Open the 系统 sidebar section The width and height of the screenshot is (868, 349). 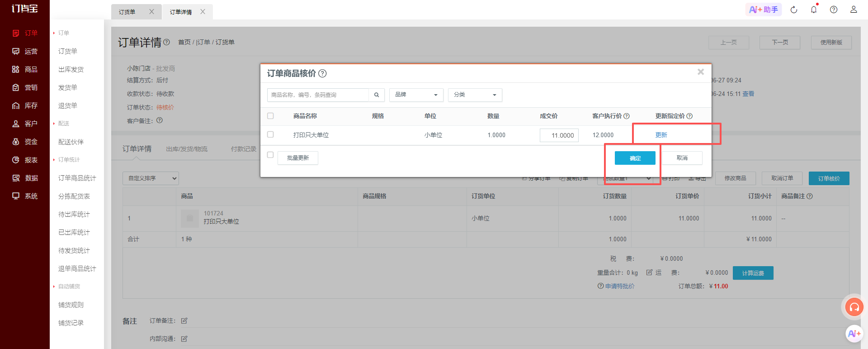[x=25, y=196]
